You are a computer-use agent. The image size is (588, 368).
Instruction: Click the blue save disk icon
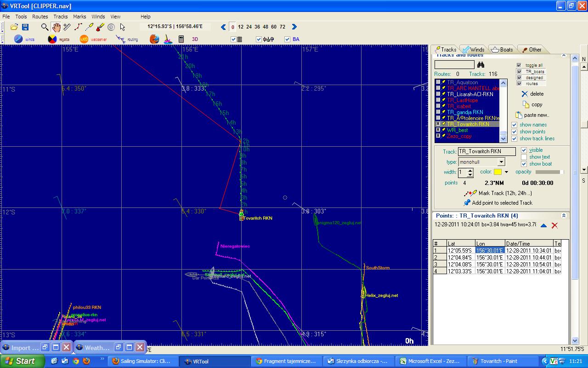tap(25, 27)
